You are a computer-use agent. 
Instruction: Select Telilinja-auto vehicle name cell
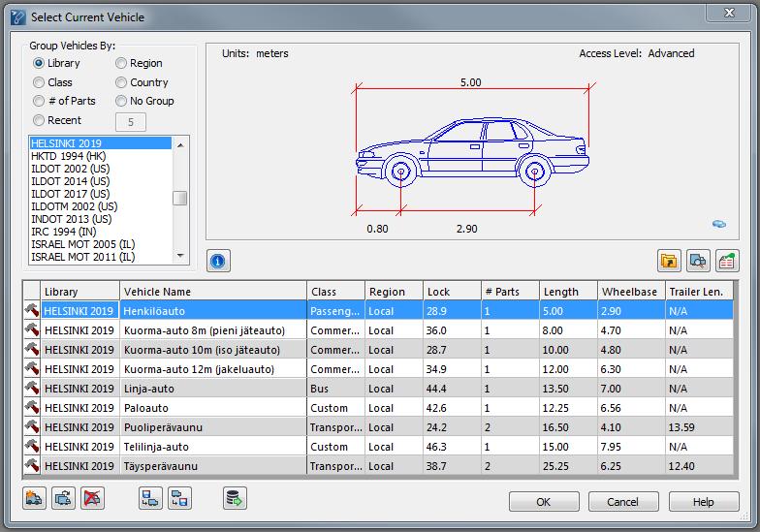pyautogui.click(x=213, y=446)
